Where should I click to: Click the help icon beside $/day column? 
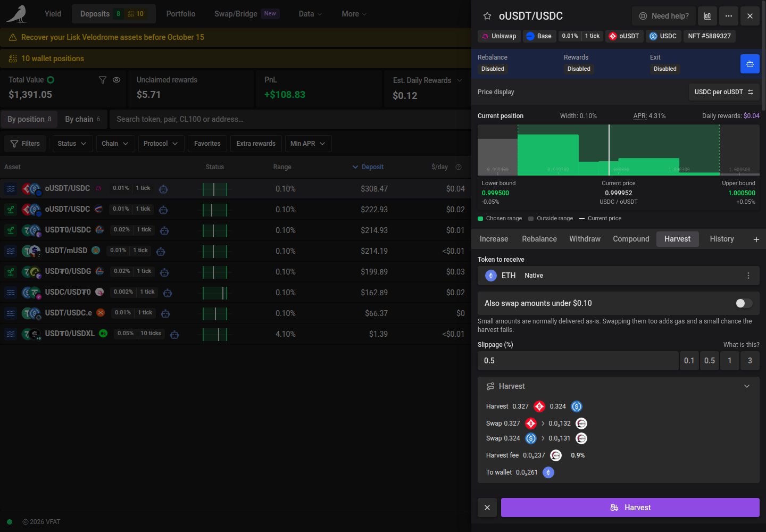pyautogui.click(x=459, y=167)
